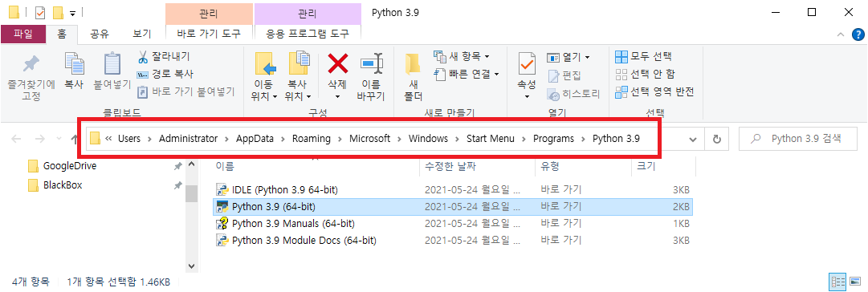Click the Refresh button by address bar

(717, 140)
